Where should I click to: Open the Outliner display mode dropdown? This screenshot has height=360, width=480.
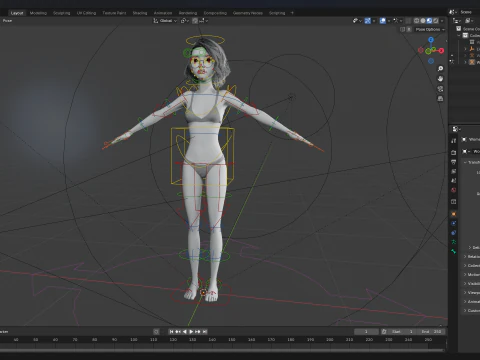pos(469,21)
